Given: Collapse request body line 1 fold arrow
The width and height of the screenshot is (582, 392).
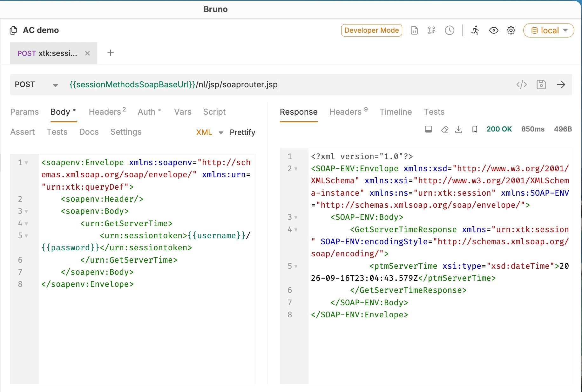Looking at the screenshot, I should tap(26, 163).
